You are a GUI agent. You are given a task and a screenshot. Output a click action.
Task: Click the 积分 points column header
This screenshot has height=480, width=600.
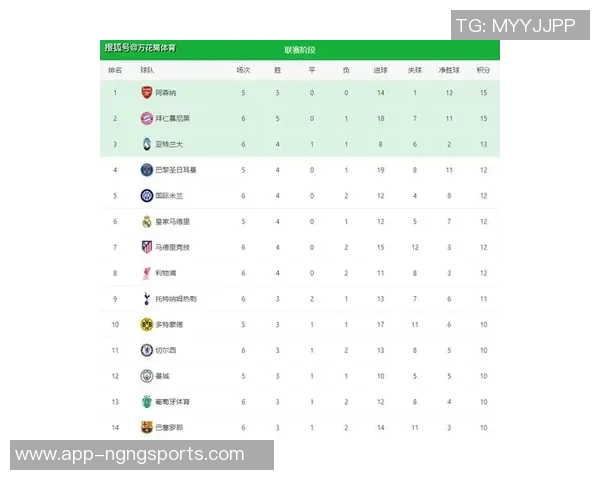tap(483, 70)
